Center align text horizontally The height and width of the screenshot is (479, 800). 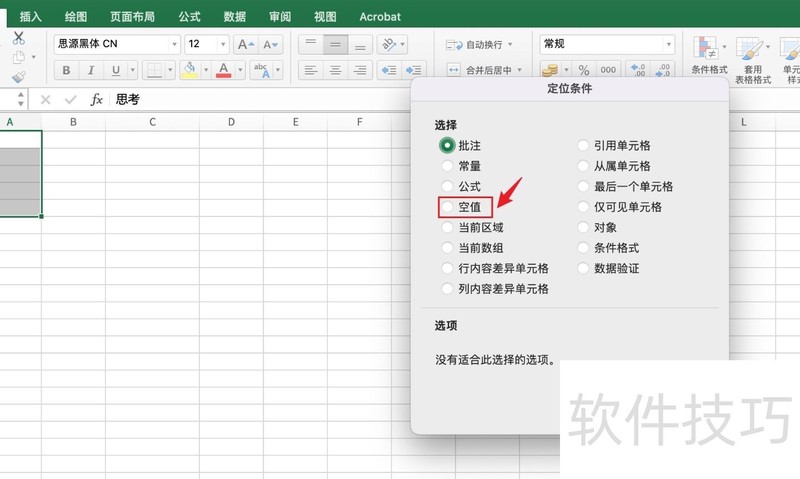pyautogui.click(x=335, y=70)
